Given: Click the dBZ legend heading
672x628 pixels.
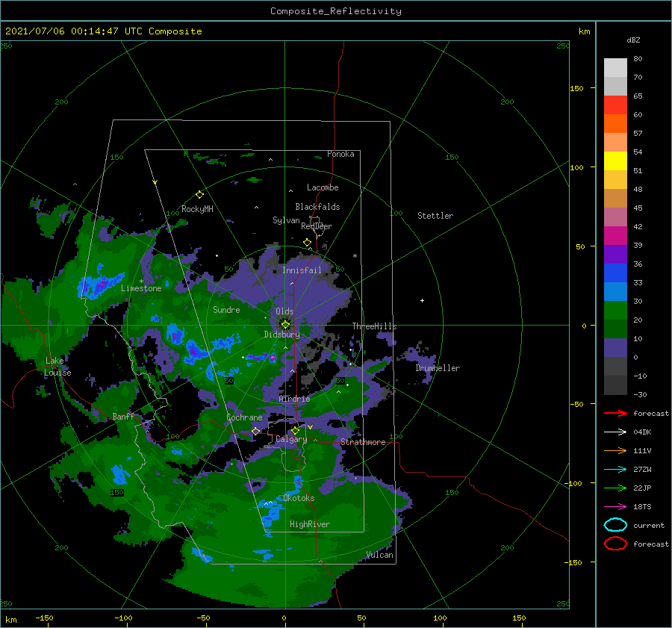Looking at the screenshot, I should click(x=633, y=40).
